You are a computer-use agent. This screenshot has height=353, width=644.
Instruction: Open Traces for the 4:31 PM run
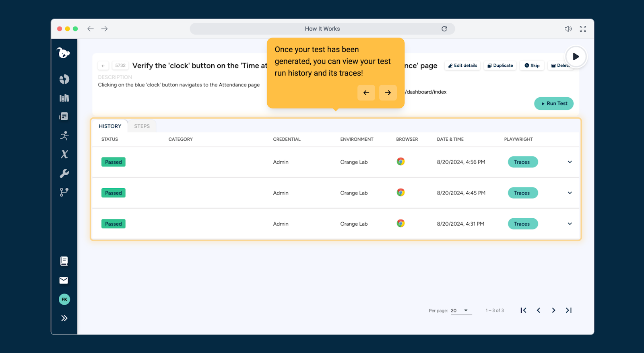[x=523, y=224]
